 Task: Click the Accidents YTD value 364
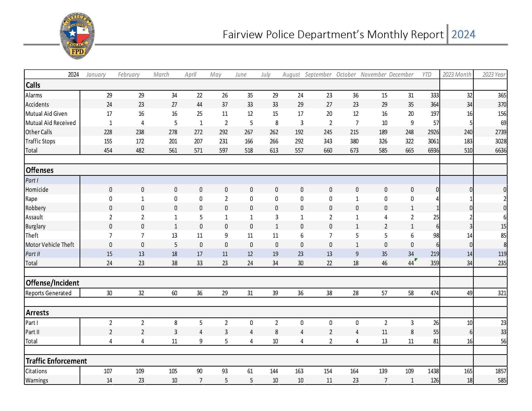pyautogui.click(x=435, y=104)
